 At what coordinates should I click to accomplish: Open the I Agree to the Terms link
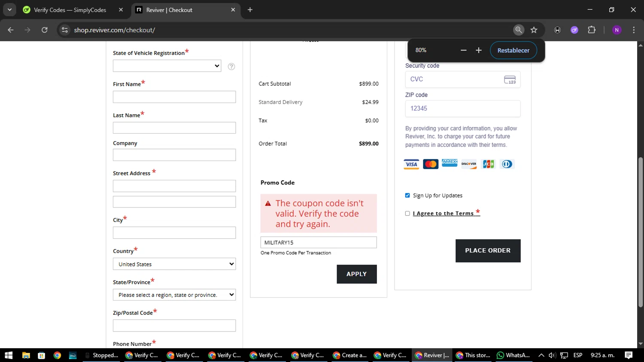[444, 213]
